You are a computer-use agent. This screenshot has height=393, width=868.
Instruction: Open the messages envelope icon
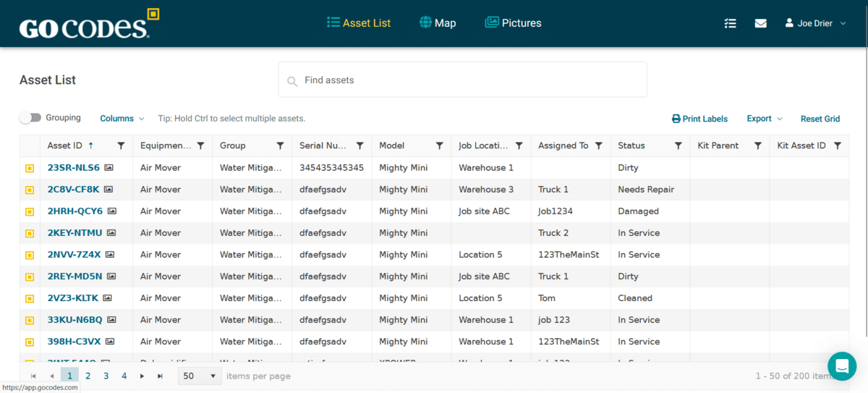[760, 23]
